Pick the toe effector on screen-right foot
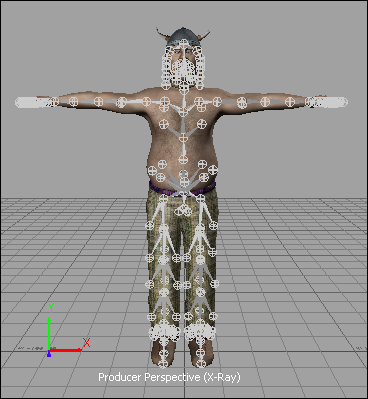Viewport: 368px width, 399px height. click(x=201, y=363)
